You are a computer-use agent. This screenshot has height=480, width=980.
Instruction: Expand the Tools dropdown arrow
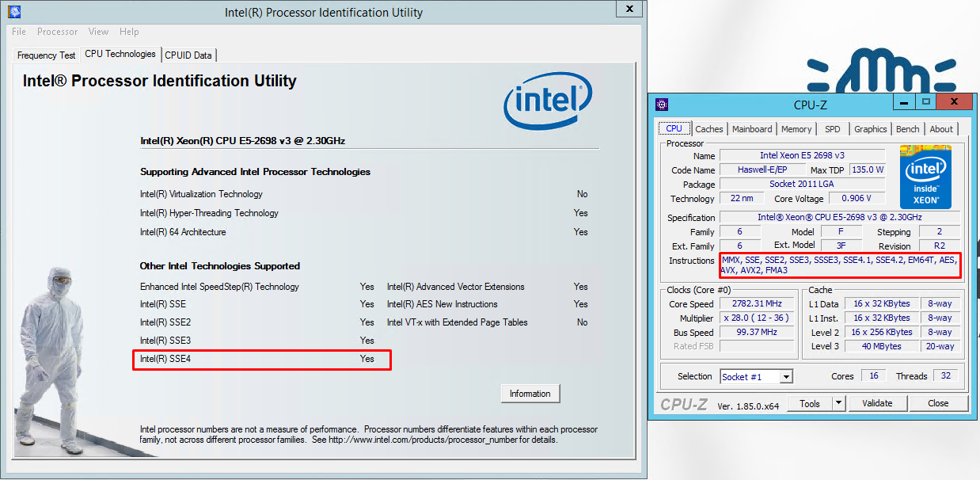[x=839, y=403]
